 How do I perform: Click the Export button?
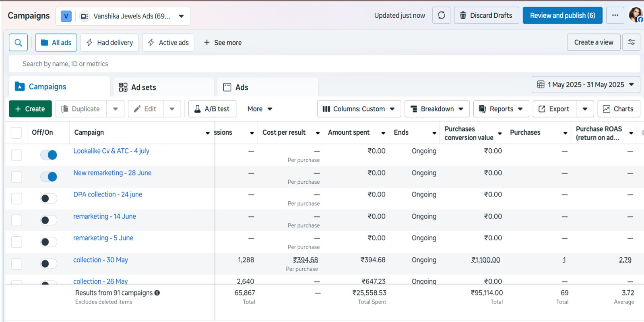(x=554, y=109)
